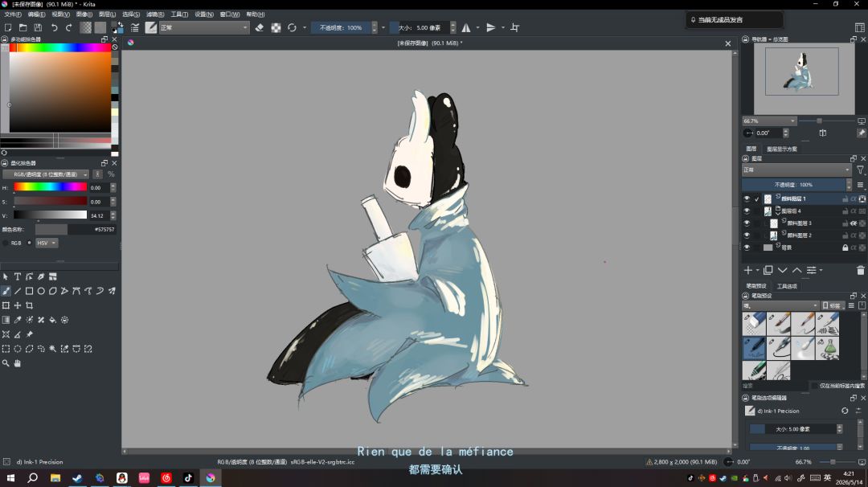
Task: Move layer up with up chevron
Action: (x=796, y=270)
